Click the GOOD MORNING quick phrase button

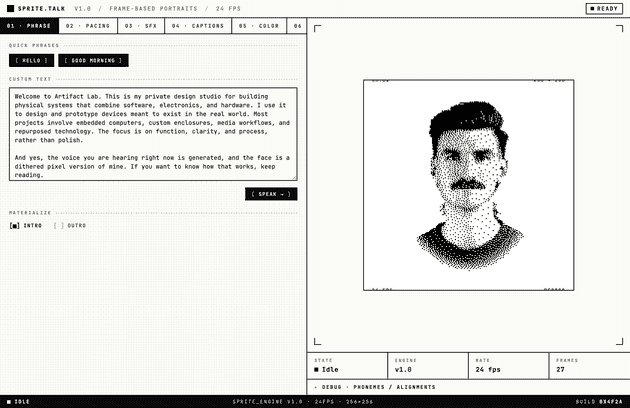[93, 60]
